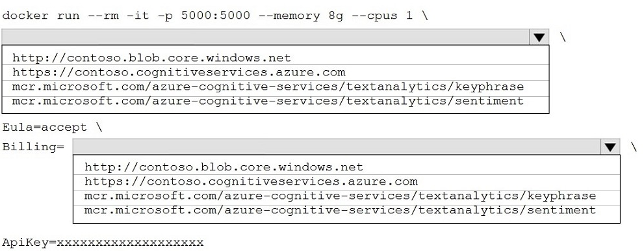644x251 pixels.
Task: Select blob.core.windows.net in the top list
Action: point(275,57)
